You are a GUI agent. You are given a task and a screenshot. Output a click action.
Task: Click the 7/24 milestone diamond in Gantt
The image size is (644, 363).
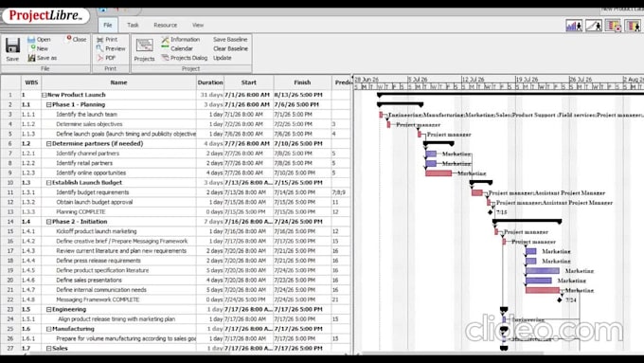tap(560, 300)
